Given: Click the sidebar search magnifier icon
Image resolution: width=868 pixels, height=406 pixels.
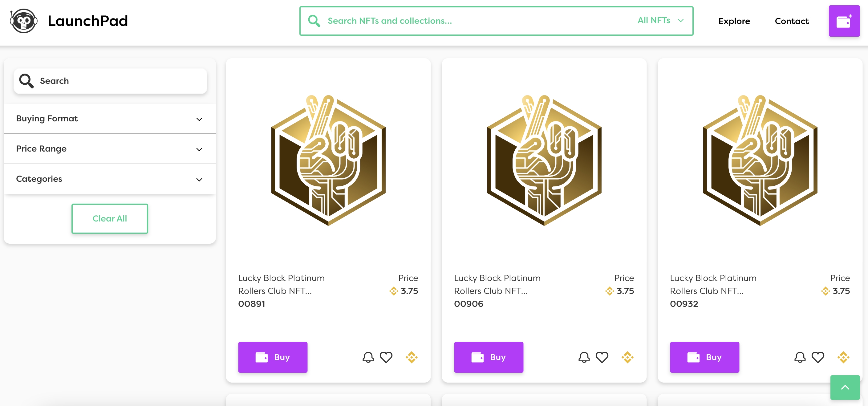Looking at the screenshot, I should click(x=26, y=81).
